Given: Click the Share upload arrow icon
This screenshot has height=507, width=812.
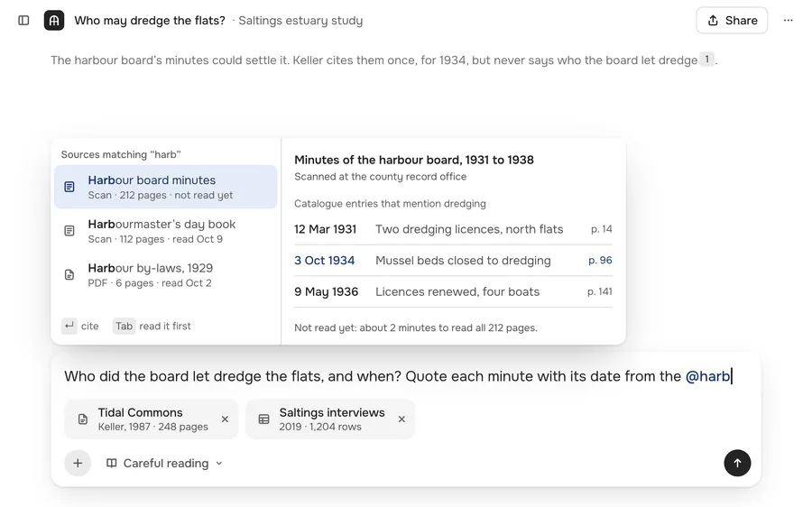Looking at the screenshot, I should [713, 20].
